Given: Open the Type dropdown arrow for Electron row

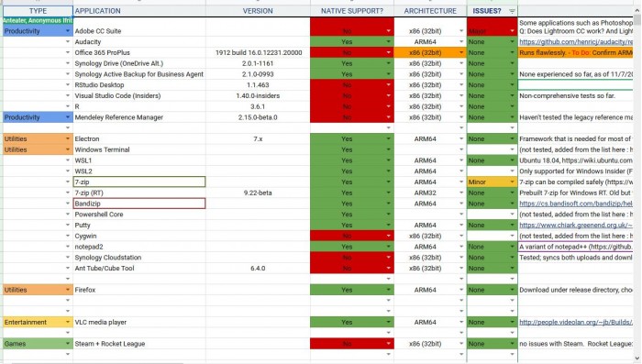Looking at the screenshot, I should 68,138.
